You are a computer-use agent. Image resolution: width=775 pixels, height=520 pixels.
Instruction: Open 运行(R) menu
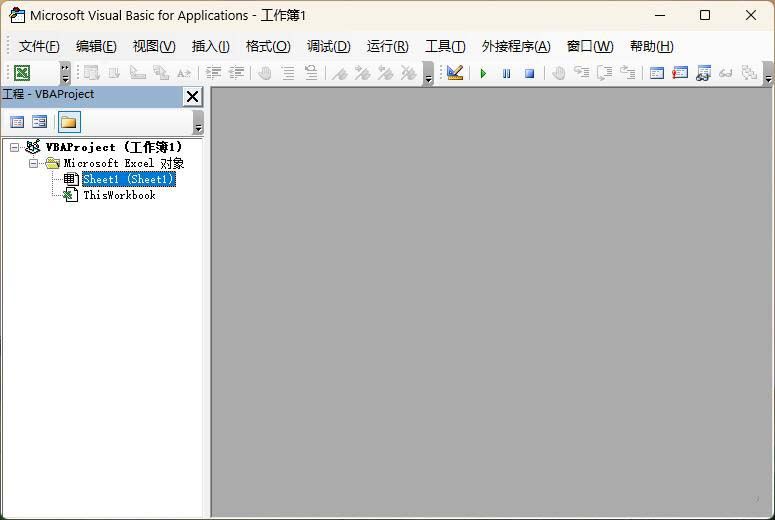(x=388, y=46)
